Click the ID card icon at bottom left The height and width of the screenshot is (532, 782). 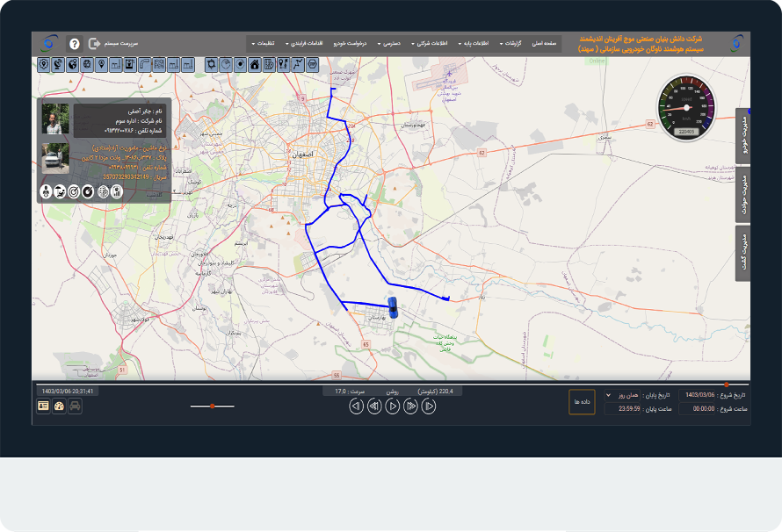(43, 406)
